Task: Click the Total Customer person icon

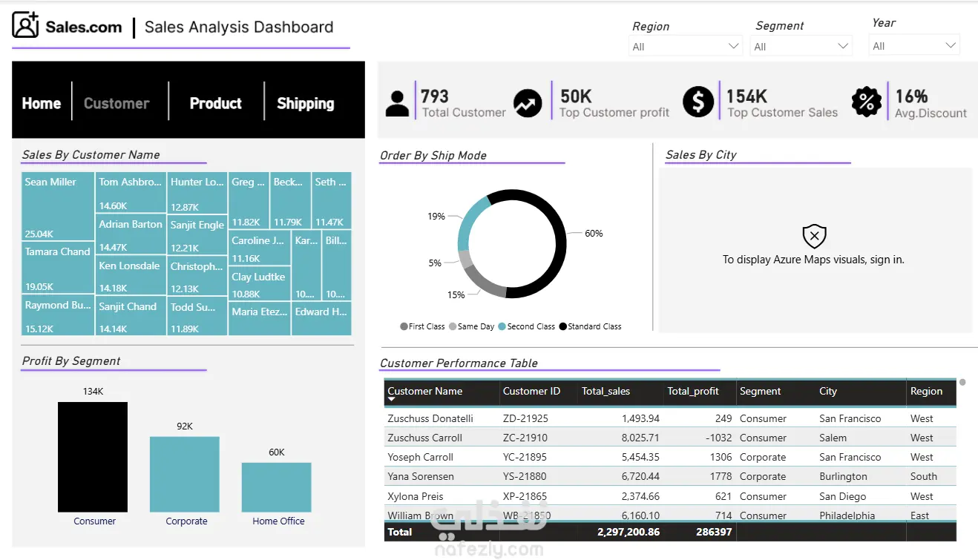Action: tap(397, 104)
